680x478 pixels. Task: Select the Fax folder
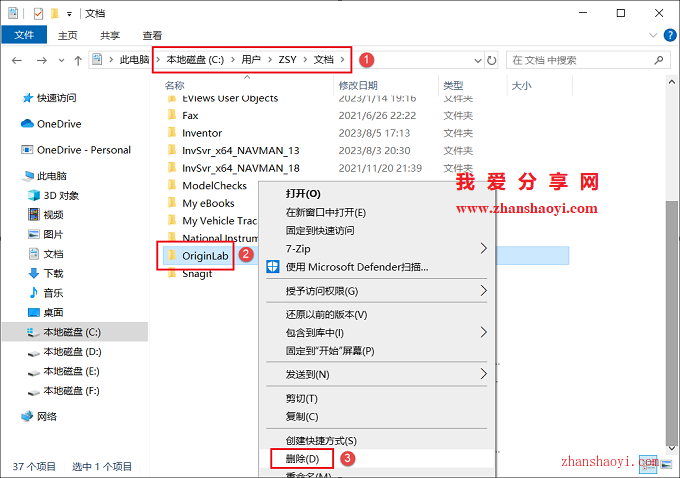(x=190, y=115)
